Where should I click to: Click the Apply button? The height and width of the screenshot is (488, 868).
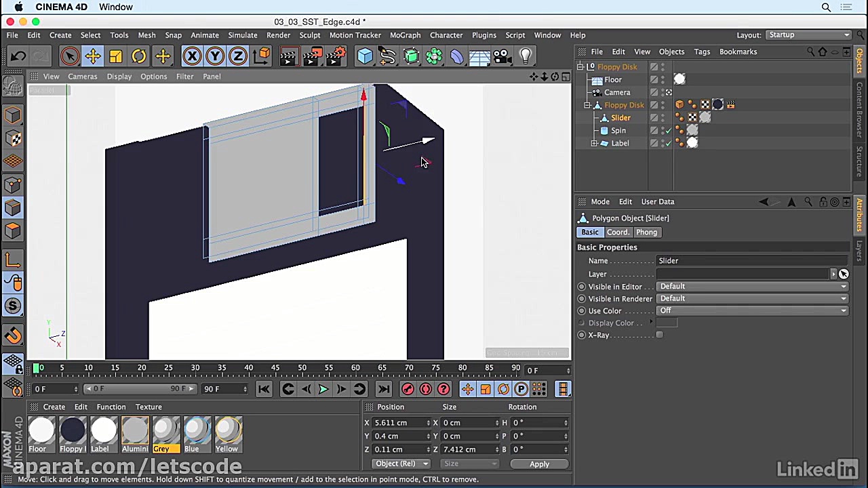(539, 464)
